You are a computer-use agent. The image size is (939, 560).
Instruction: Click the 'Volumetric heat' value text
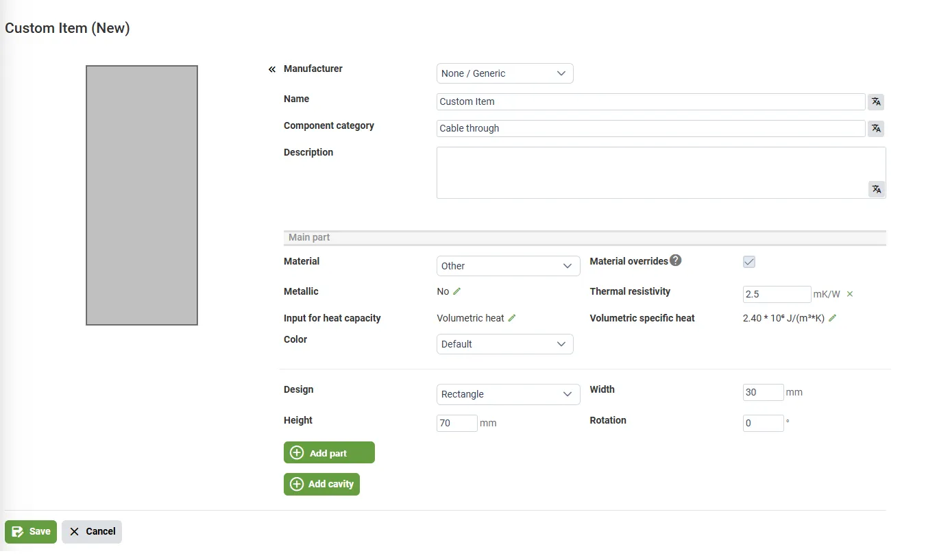click(470, 318)
